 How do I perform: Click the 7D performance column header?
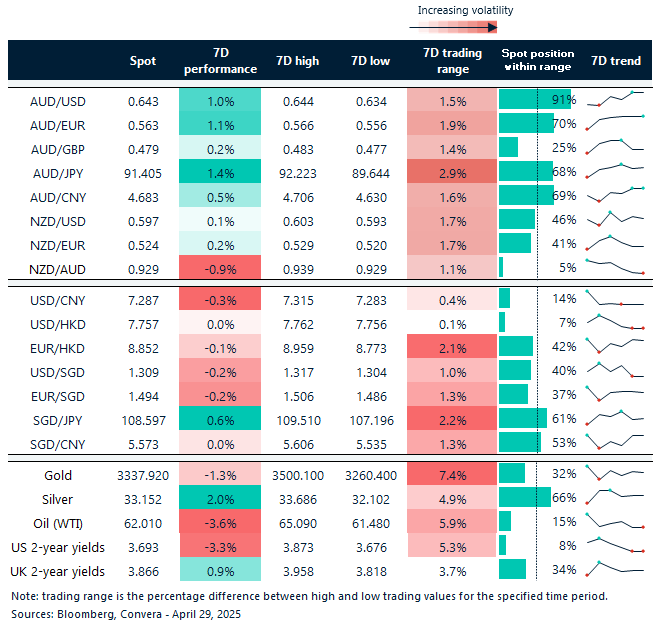click(x=220, y=61)
